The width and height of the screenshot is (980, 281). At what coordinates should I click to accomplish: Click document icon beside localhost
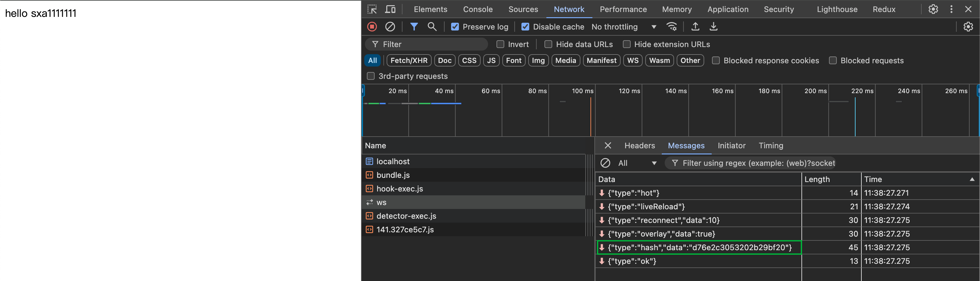(x=369, y=162)
